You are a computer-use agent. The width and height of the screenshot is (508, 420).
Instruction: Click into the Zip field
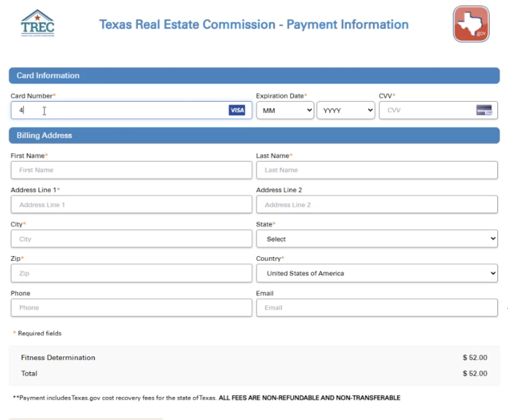coord(131,273)
